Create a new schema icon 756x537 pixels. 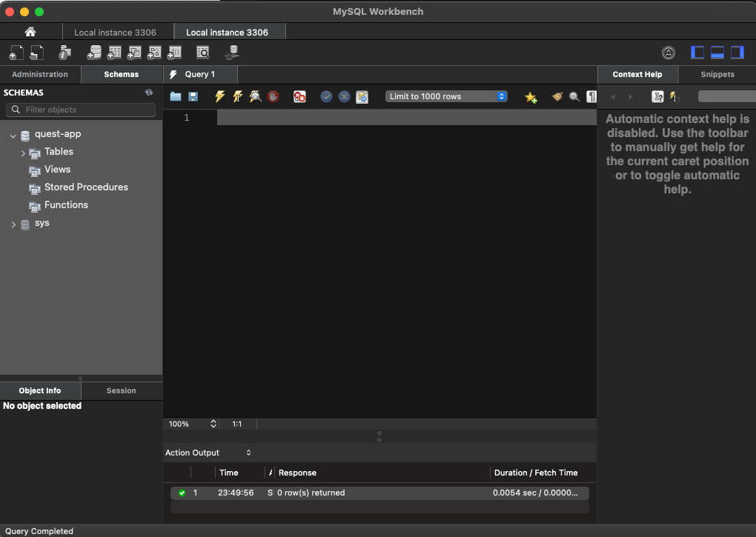(x=94, y=53)
